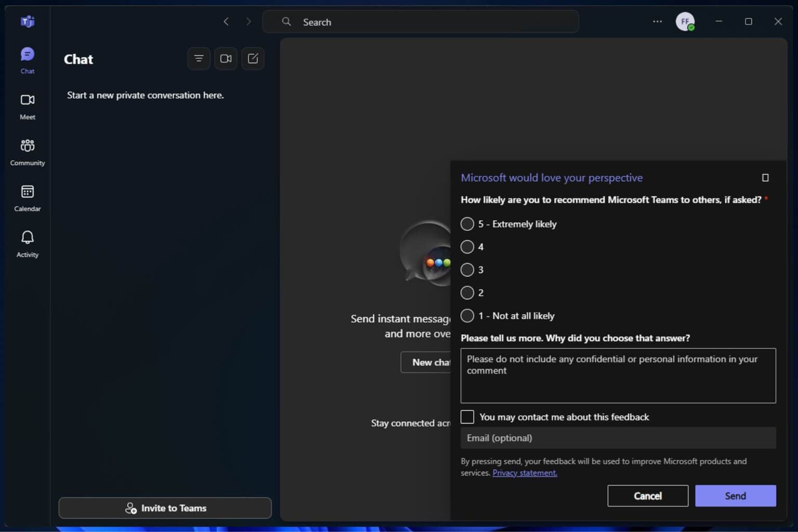798x532 pixels.
Task: Open the Privacy statement link
Action: coord(525,473)
